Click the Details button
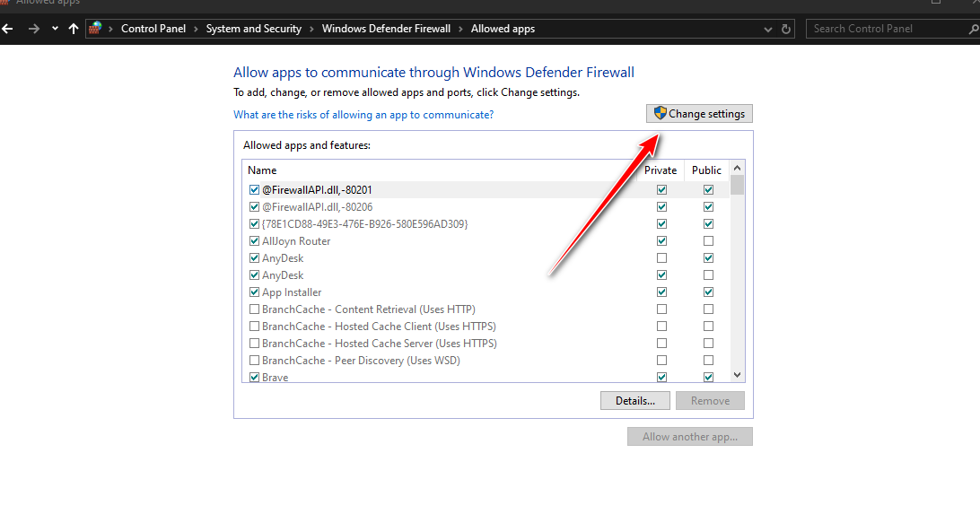This screenshot has width=980, height=514. click(x=635, y=401)
